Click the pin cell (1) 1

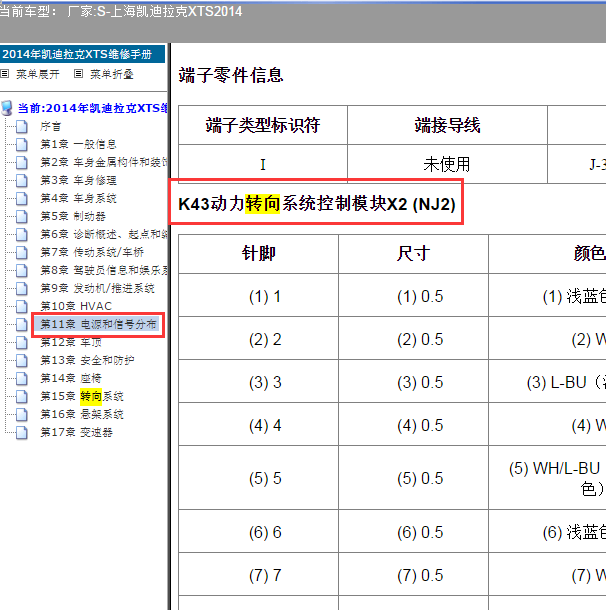point(259,296)
